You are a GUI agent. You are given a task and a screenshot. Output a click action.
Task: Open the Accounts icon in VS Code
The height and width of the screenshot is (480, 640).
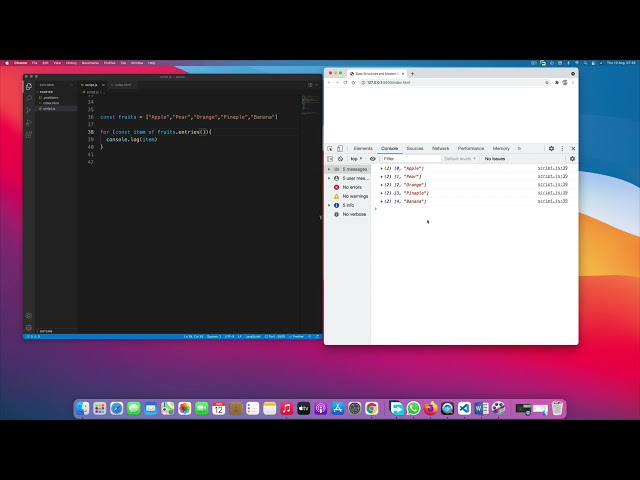pos(29,316)
